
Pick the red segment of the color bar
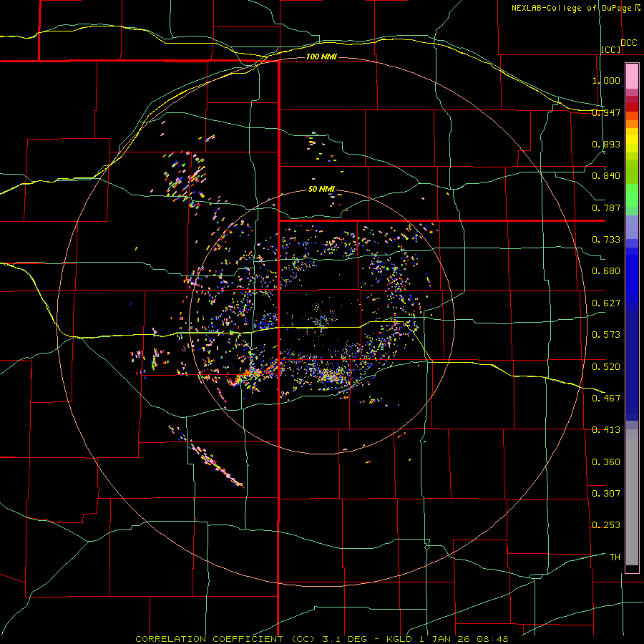[632, 107]
